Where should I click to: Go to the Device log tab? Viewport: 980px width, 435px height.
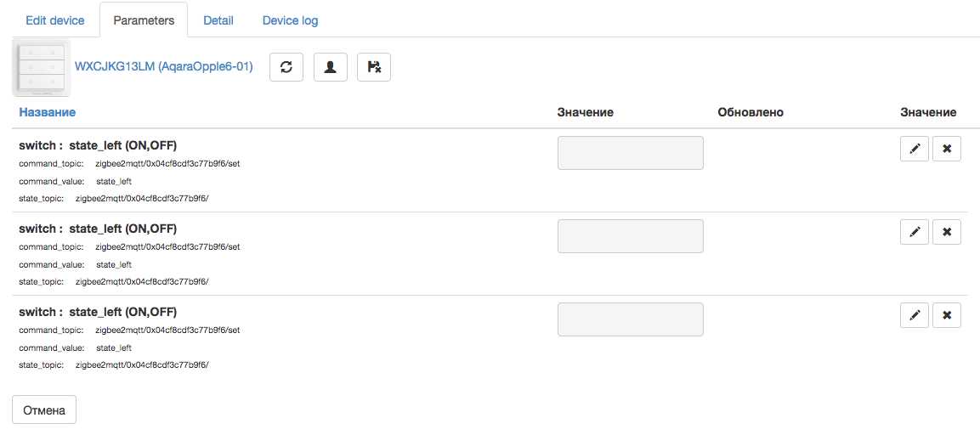coord(290,20)
